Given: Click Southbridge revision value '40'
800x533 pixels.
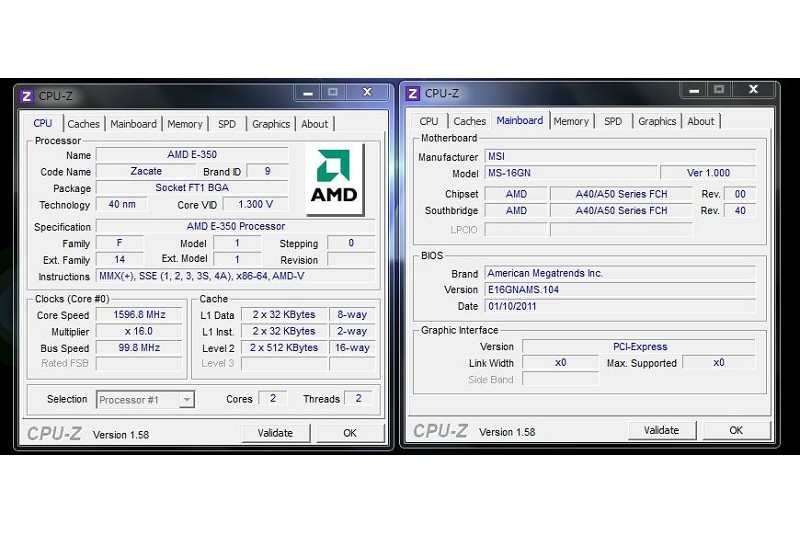Looking at the screenshot, I should (740, 211).
